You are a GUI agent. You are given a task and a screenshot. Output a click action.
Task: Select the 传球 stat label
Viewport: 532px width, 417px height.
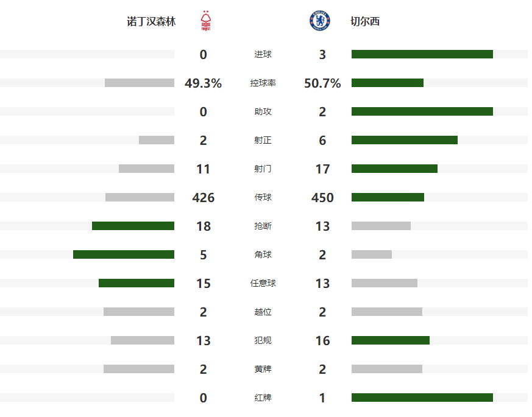point(263,197)
